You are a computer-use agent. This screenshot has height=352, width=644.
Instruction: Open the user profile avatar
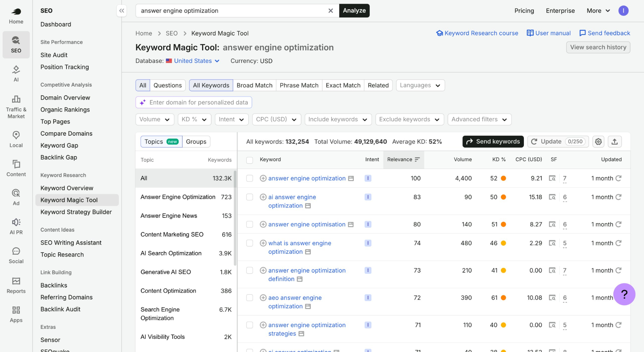pos(623,11)
